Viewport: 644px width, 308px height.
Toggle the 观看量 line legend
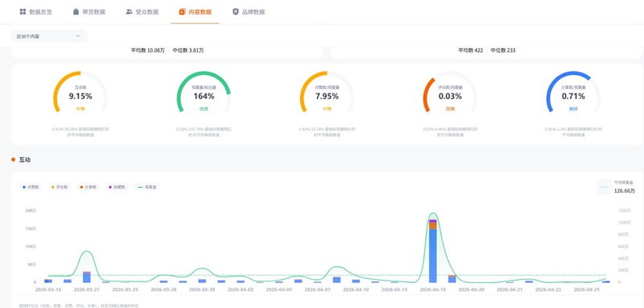pyautogui.click(x=147, y=187)
